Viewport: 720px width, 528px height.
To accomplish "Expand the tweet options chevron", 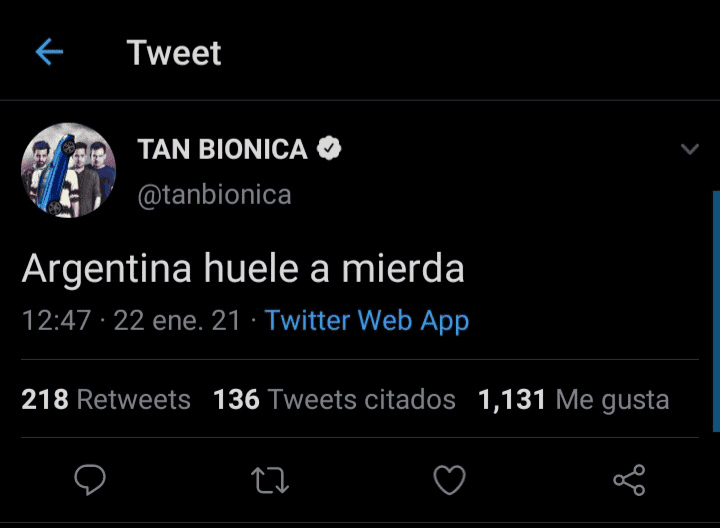I will (x=689, y=150).
